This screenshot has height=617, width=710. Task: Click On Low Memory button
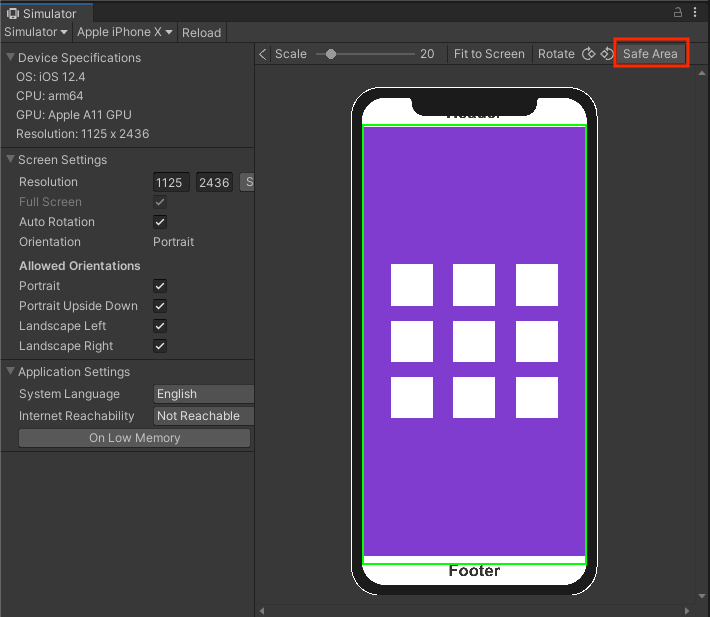tap(134, 438)
